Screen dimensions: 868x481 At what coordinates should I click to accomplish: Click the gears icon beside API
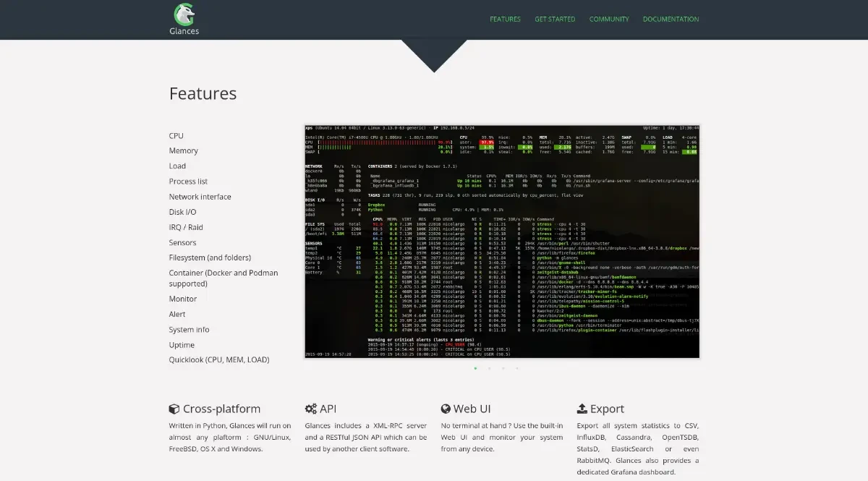[x=311, y=409]
